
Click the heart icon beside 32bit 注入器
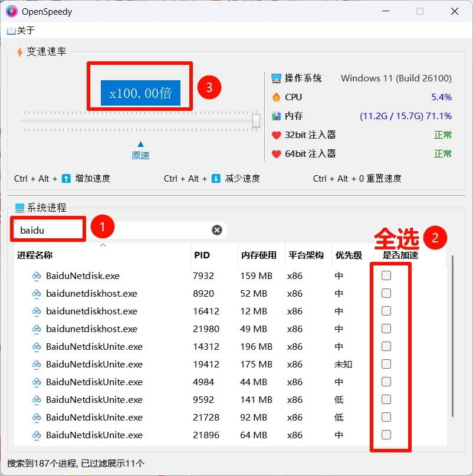(x=275, y=134)
